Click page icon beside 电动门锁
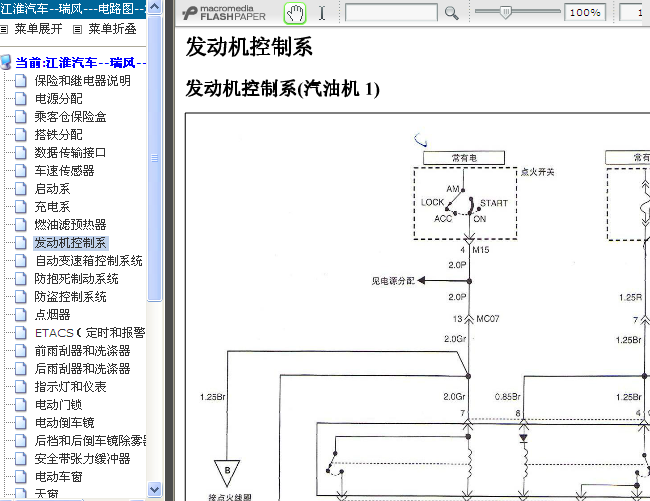Screen dimensions: 650x501 tap(22, 405)
